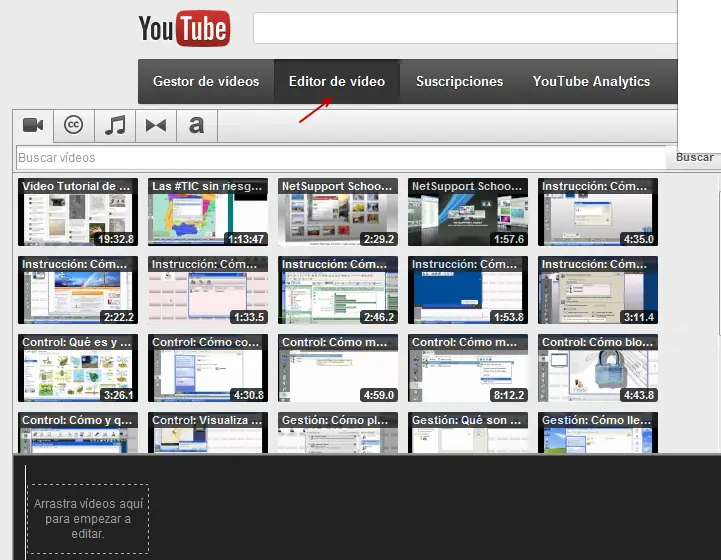Click the Control: Cómo blo... padlock thumbnail

pos(597,368)
